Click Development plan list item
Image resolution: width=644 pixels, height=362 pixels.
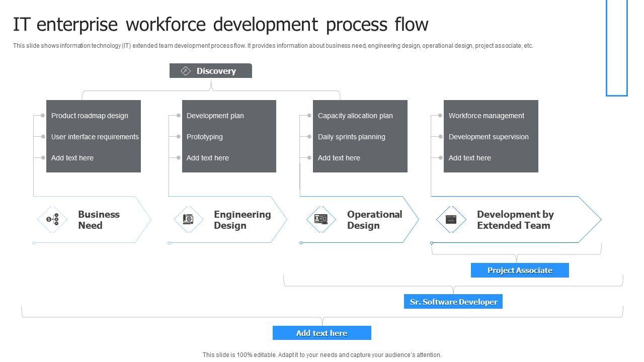[x=215, y=116]
